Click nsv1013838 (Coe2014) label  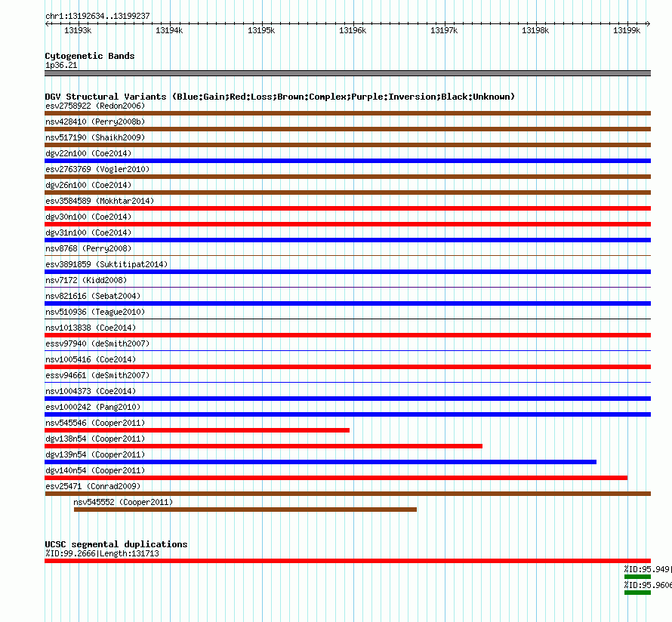click(x=91, y=328)
